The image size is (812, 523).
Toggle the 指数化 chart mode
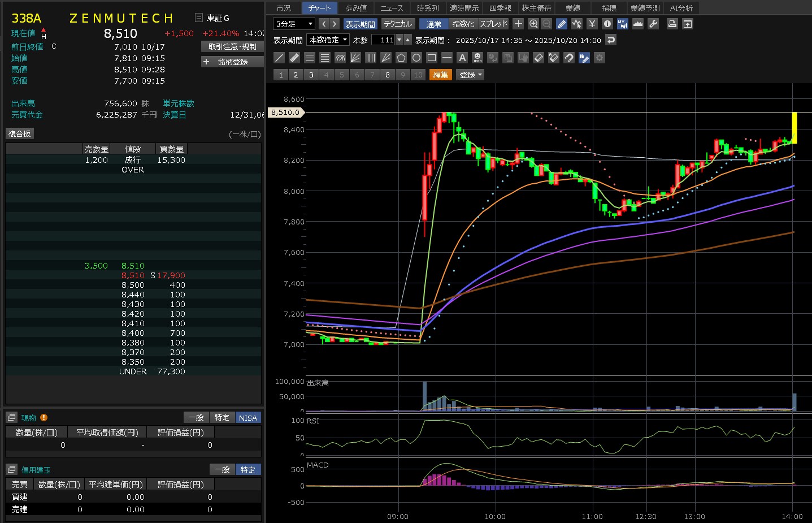tap(463, 24)
